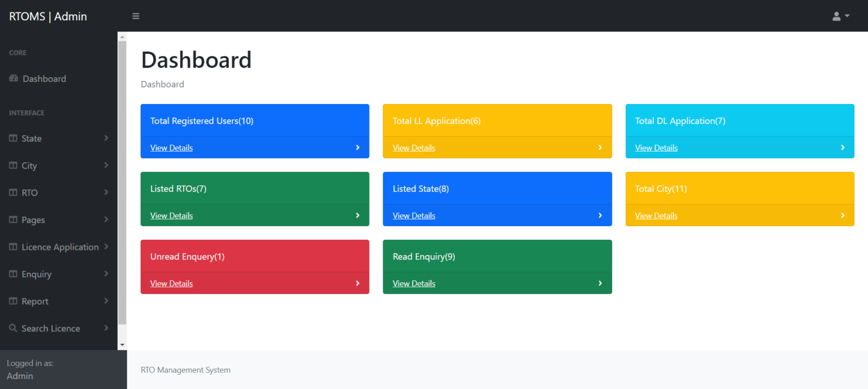
Task: Select Dashboard from the Core menu
Action: (x=45, y=79)
